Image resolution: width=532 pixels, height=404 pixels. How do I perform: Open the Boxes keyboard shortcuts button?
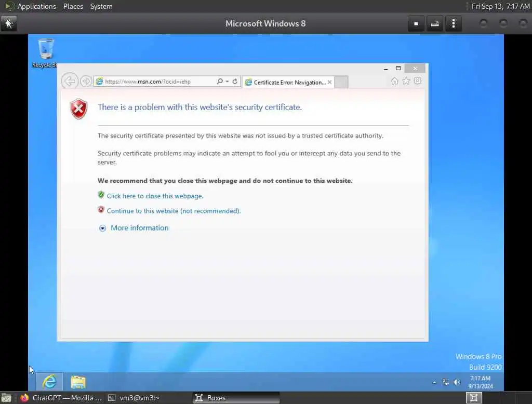click(x=435, y=23)
